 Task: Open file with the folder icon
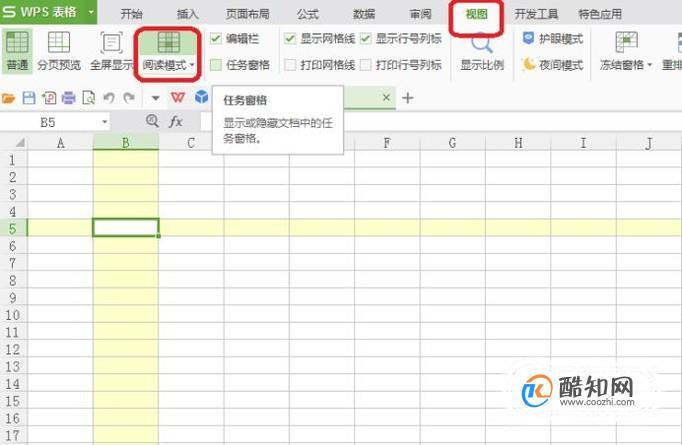click(8, 98)
